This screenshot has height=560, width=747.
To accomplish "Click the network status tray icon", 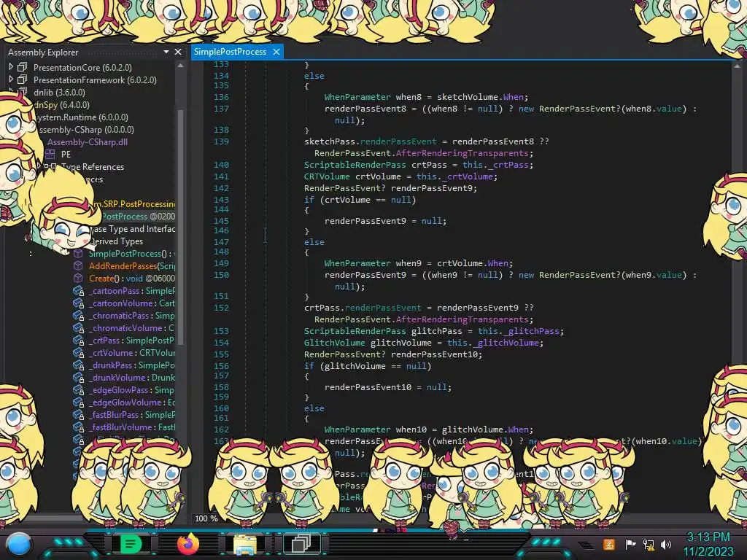I will 649,544.
